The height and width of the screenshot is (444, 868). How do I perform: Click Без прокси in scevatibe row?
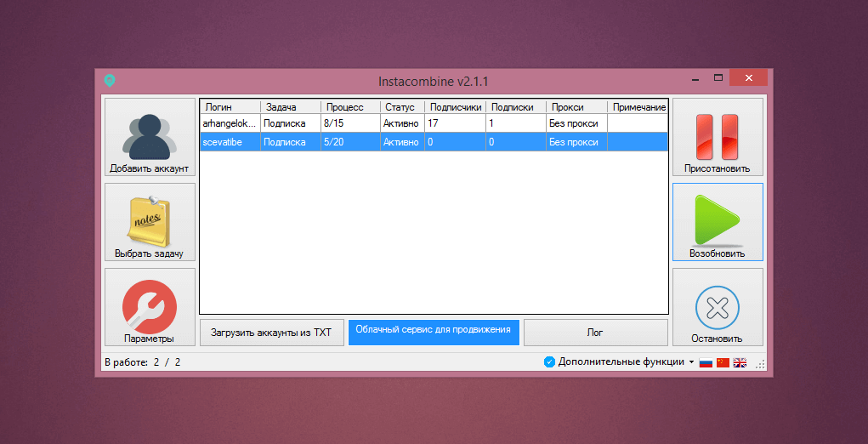[x=574, y=142]
